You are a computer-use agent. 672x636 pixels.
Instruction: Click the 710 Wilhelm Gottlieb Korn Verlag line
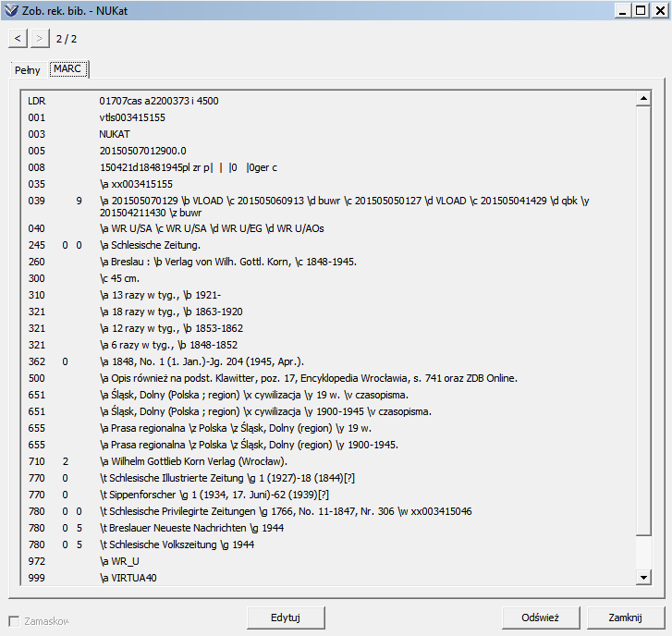(x=193, y=462)
